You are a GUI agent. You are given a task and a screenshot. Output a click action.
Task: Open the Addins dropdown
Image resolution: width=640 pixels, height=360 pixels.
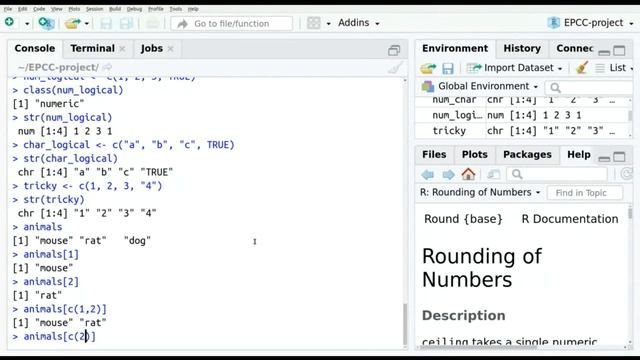[x=358, y=23]
